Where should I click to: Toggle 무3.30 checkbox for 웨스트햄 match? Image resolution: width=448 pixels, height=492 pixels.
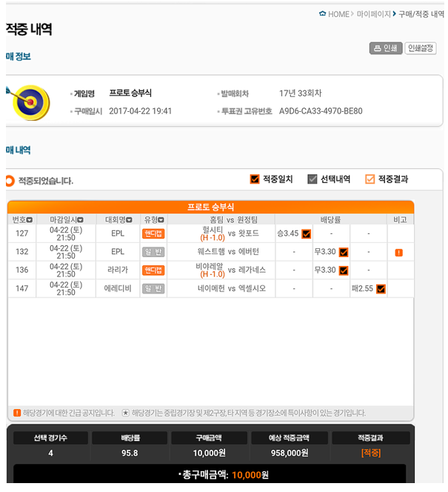[x=344, y=252]
